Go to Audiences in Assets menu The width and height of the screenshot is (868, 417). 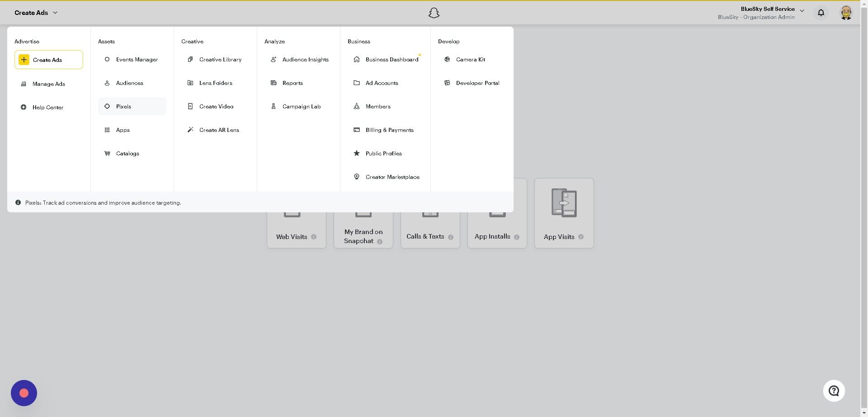pos(132,83)
